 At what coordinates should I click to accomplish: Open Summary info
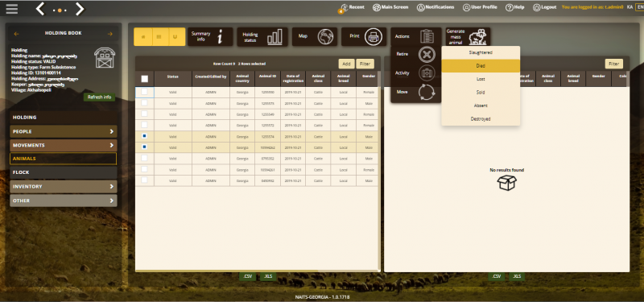(x=210, y=36)
